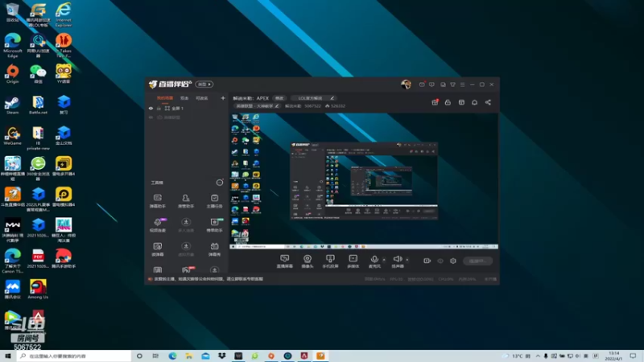Click room number 5067522 text
The height and width of the screenshot is (362, 644).
click(x=312, y=106)
